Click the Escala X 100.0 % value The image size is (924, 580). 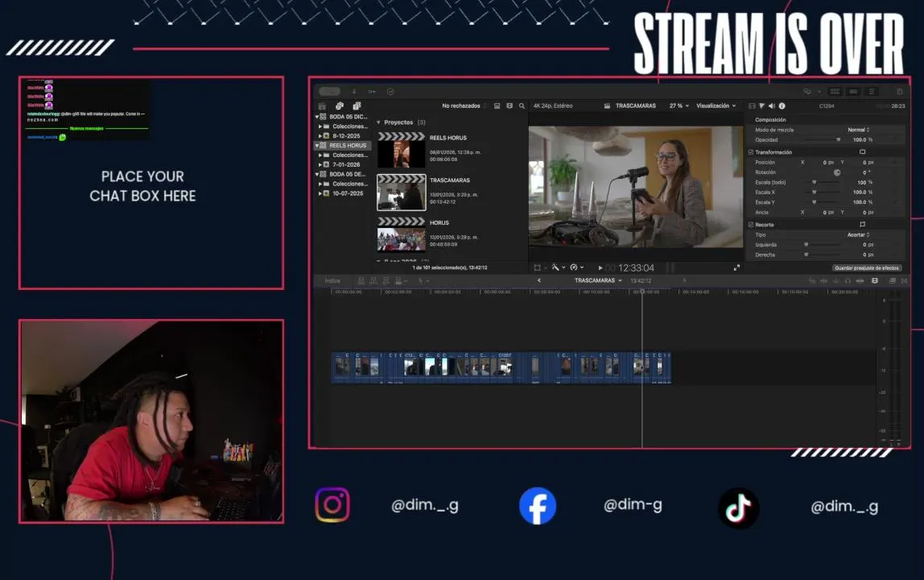tap(862, 193)
